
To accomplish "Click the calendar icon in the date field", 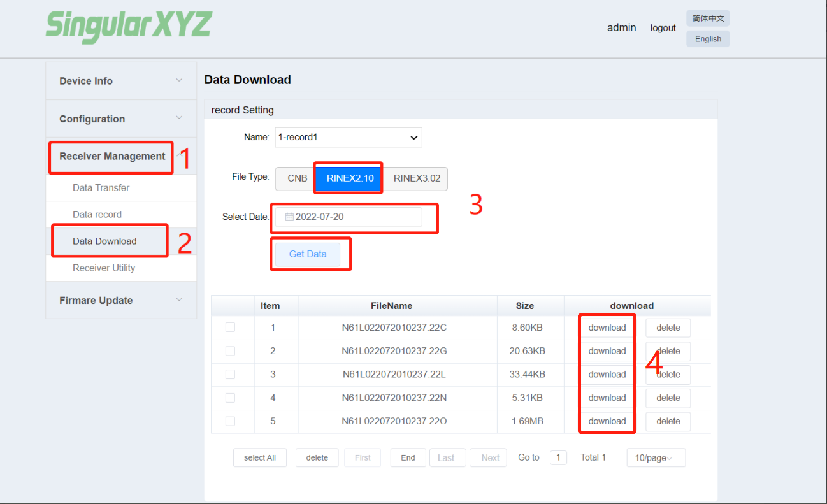I will [x=289, y=217].
